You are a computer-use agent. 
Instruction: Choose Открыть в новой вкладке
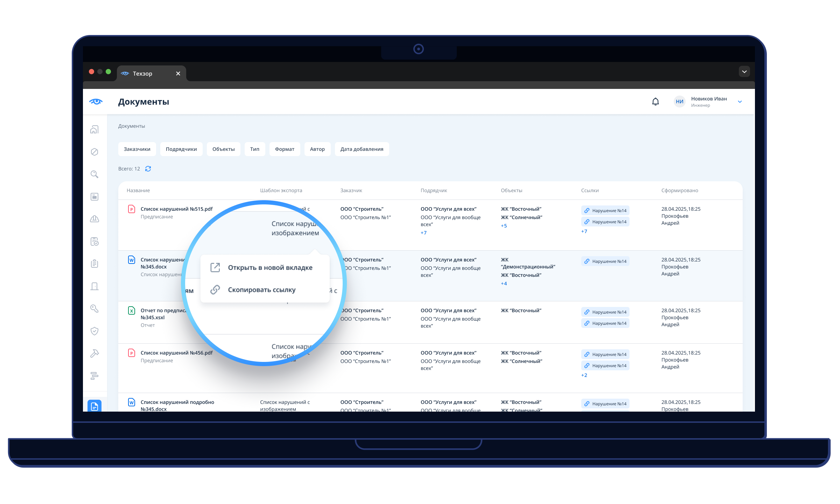pyautogui.click(x=265, y=267)
